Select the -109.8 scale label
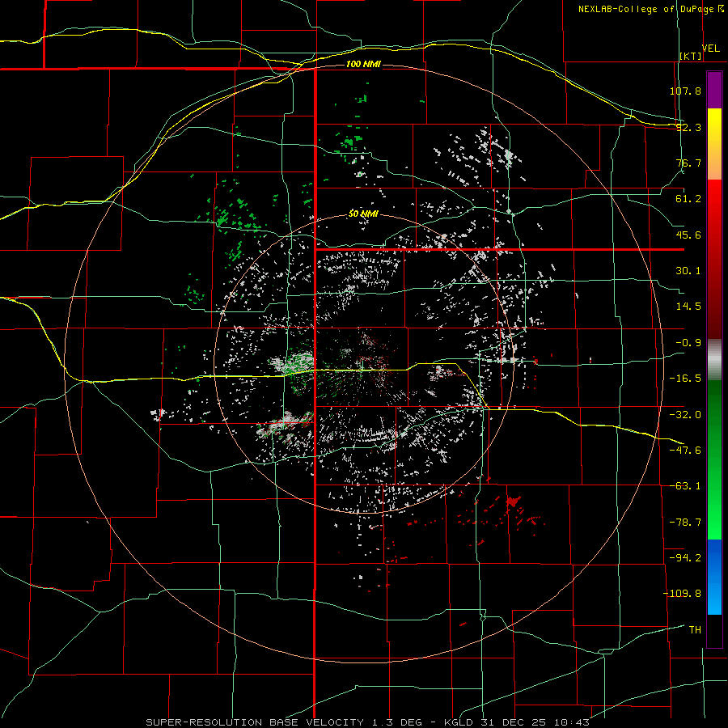 (x=682, y=594)
